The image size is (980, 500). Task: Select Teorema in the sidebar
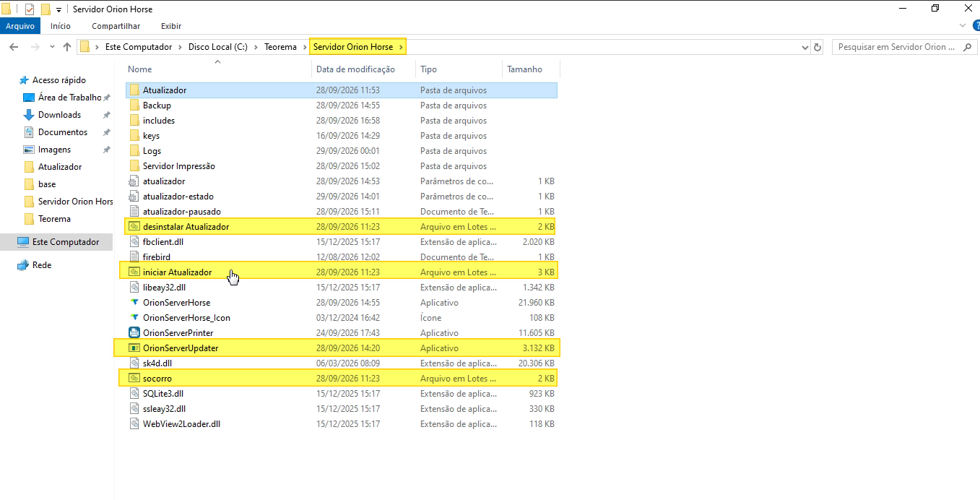coord(54,219)
